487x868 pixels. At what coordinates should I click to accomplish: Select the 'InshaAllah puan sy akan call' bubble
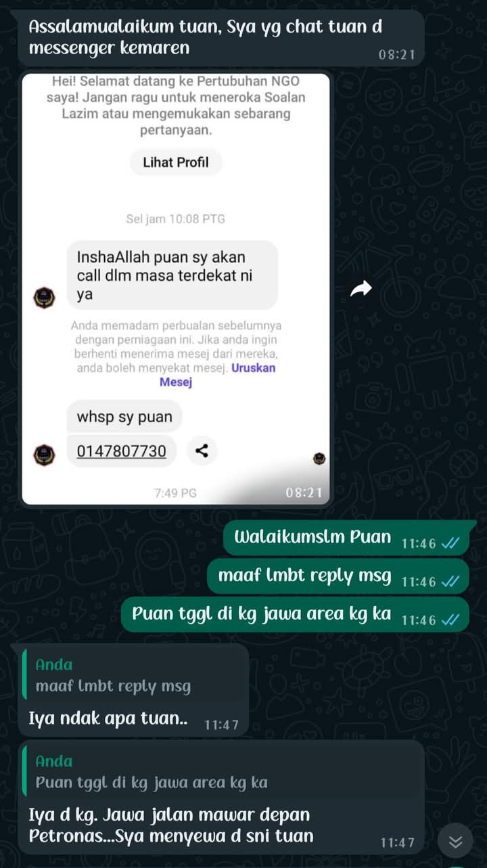[172, 275]
